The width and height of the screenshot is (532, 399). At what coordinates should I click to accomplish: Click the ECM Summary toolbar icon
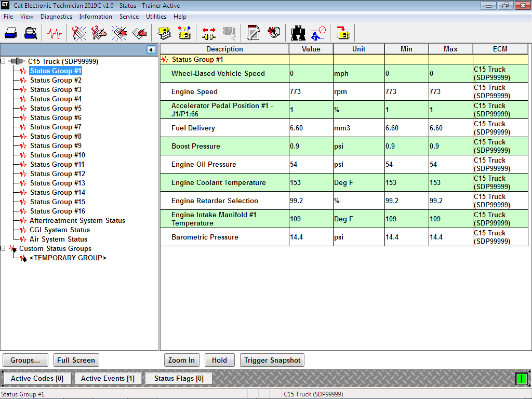point(165,33)
